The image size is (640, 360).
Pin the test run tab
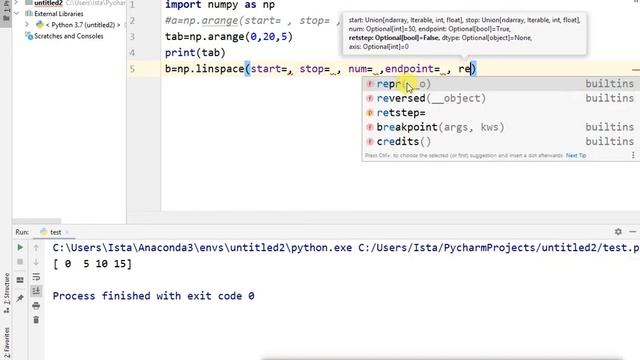tap(20, 298)
